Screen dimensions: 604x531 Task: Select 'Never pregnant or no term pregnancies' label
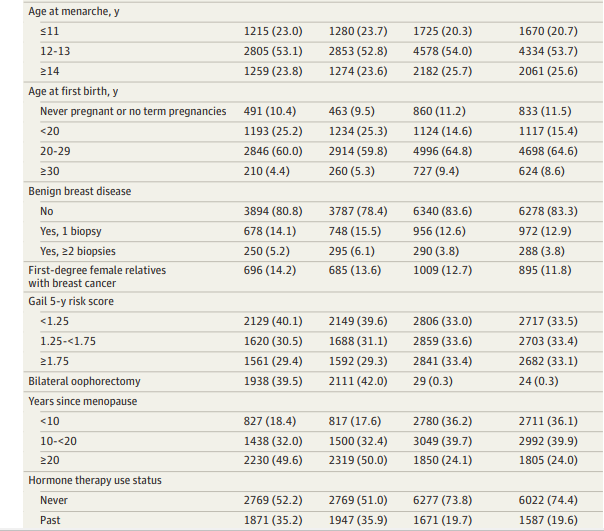coord(133,111)
